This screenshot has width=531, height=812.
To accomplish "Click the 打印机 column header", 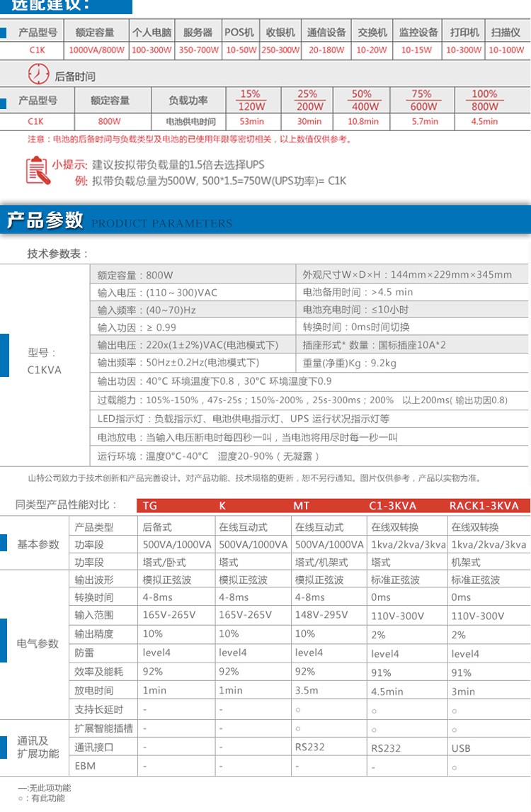I will [x=464, y=32].
